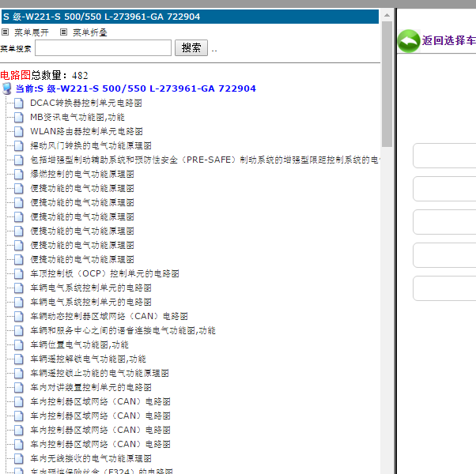The height and width of the screenshot is (474, 476).
Task: Click the 搜索 search button
Action: (x=191, y=47)
